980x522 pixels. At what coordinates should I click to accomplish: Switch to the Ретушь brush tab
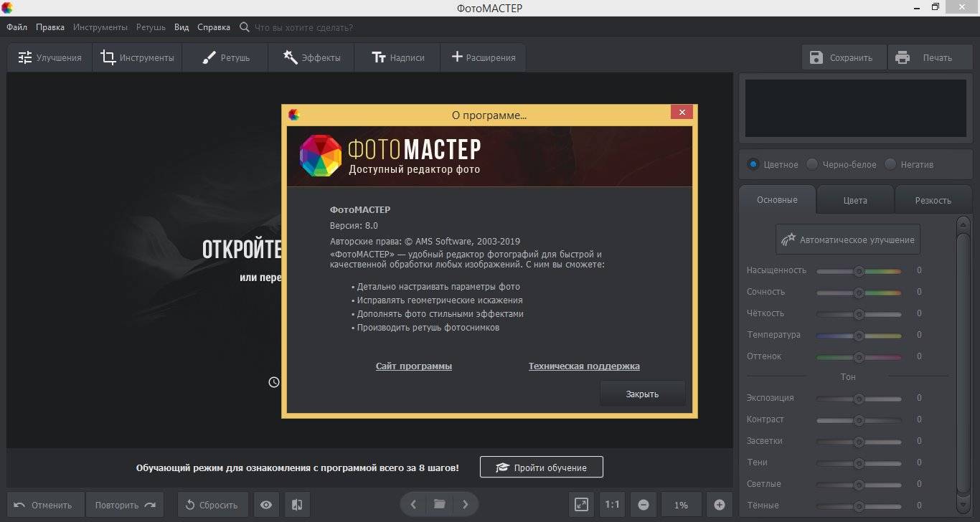point(225,57)
